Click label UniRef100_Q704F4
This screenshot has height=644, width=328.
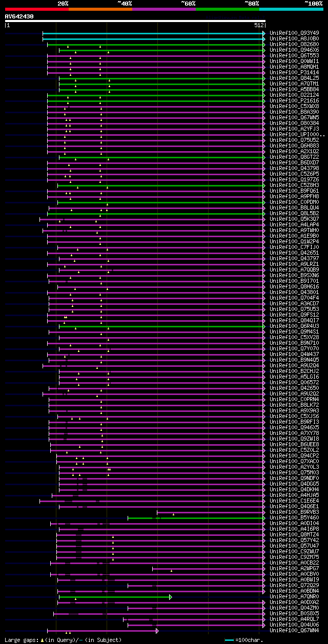(294, 298)
